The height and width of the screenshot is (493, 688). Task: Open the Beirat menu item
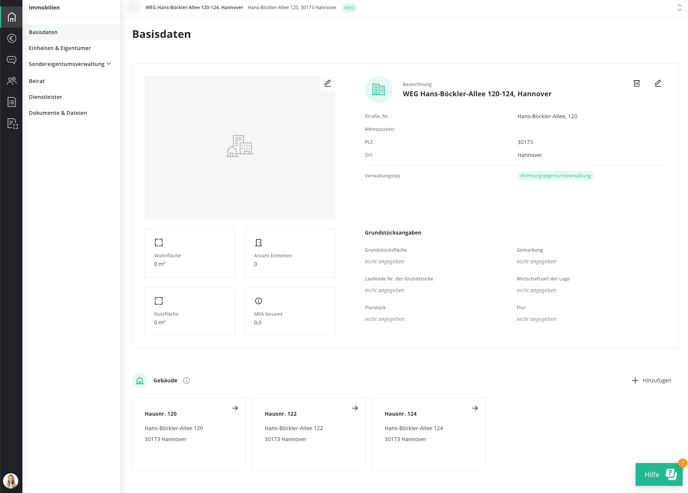[37, 81]
